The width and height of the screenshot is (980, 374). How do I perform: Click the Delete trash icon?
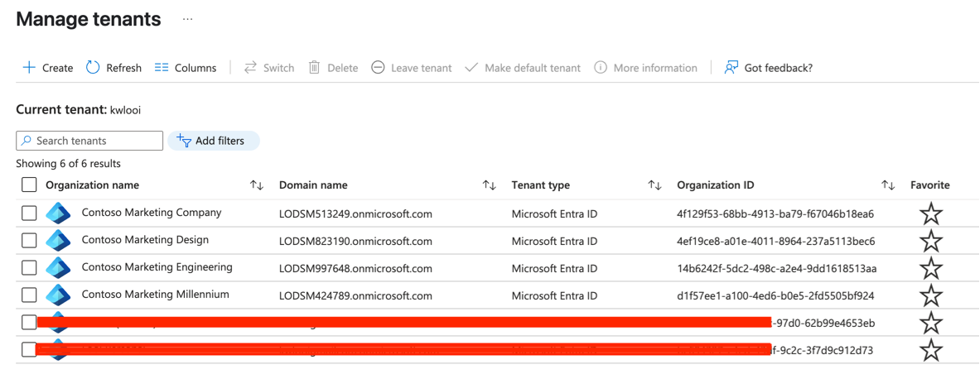coord(314,67)
